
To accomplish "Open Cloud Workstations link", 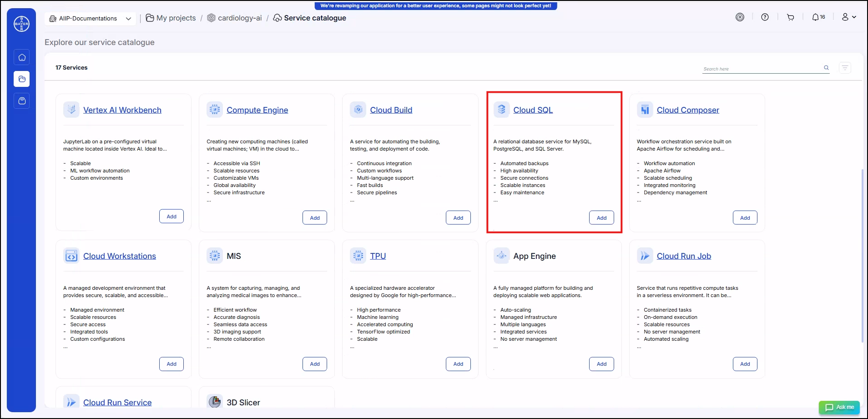I will [x=120, y=256].
